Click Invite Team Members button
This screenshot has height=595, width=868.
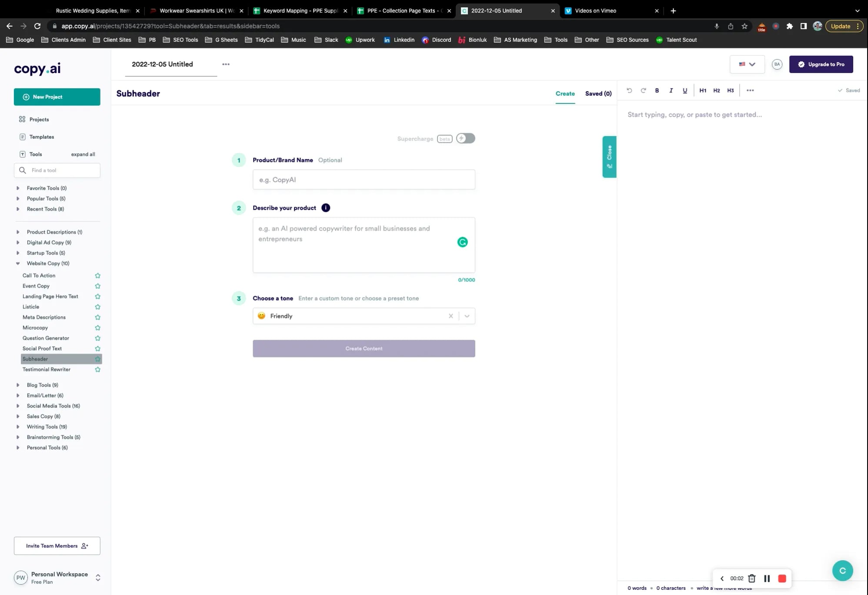click(x=57, y=546)
